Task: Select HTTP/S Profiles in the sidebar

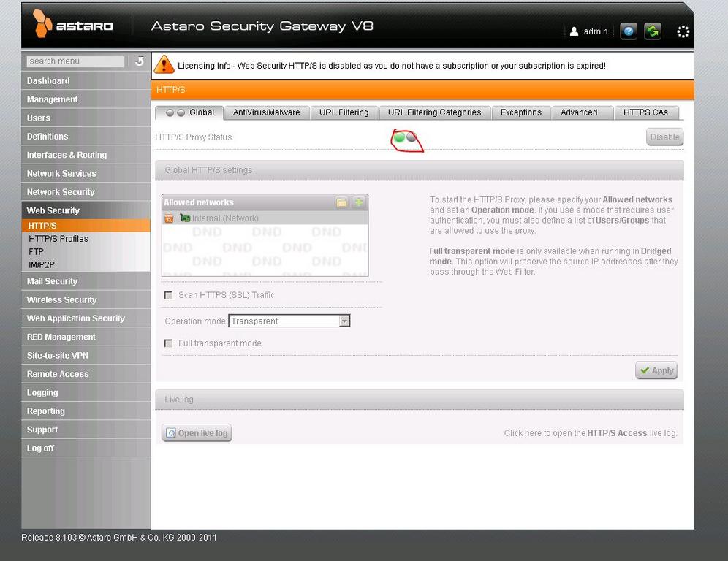Action: tap(58, 239)
